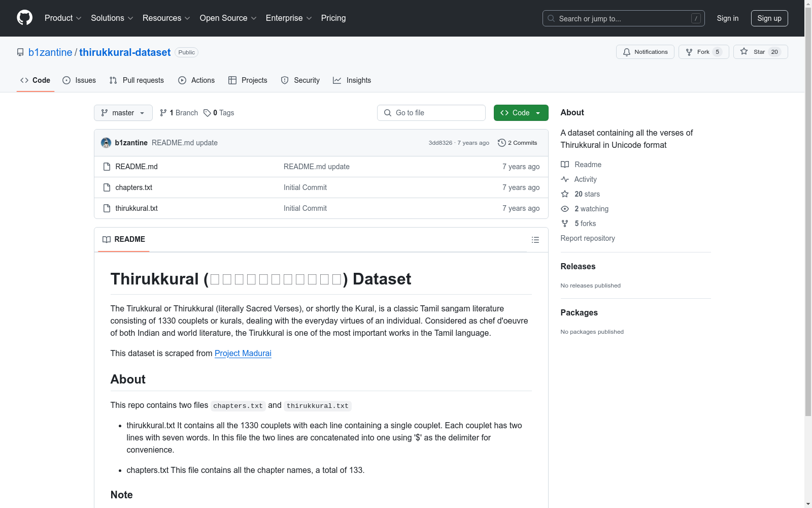Select the README tab heading
Image resolution: width=812 pixels, height=508 pixels.
pos(124,239)
